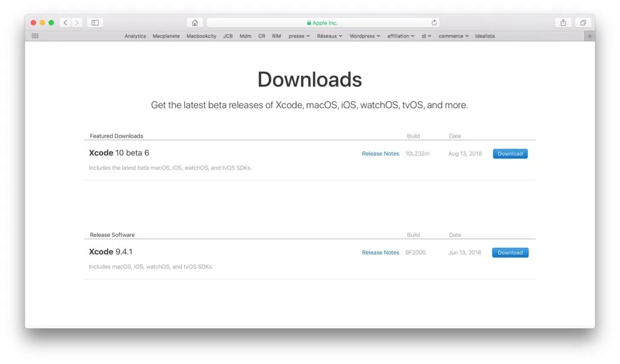Go forward to the next page
620x364 pixels.
pyautogui.click(x=76, y=22)
